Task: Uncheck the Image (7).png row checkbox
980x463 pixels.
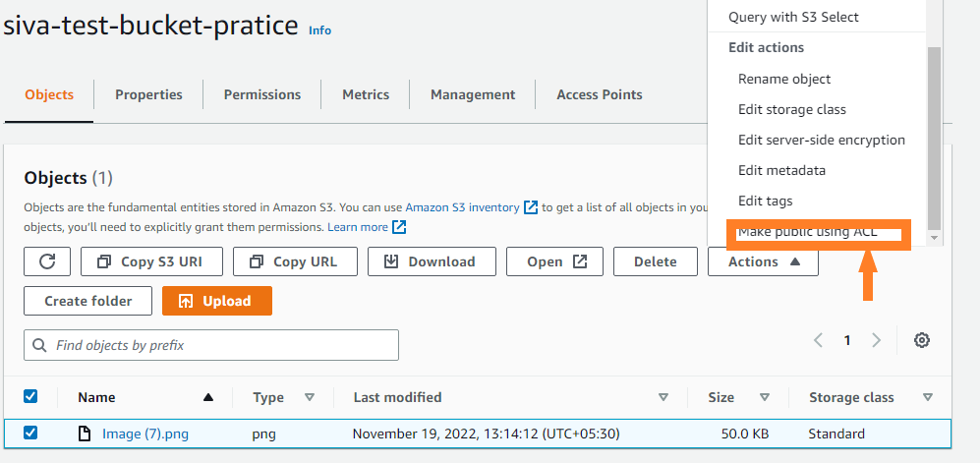Action: 30,433
